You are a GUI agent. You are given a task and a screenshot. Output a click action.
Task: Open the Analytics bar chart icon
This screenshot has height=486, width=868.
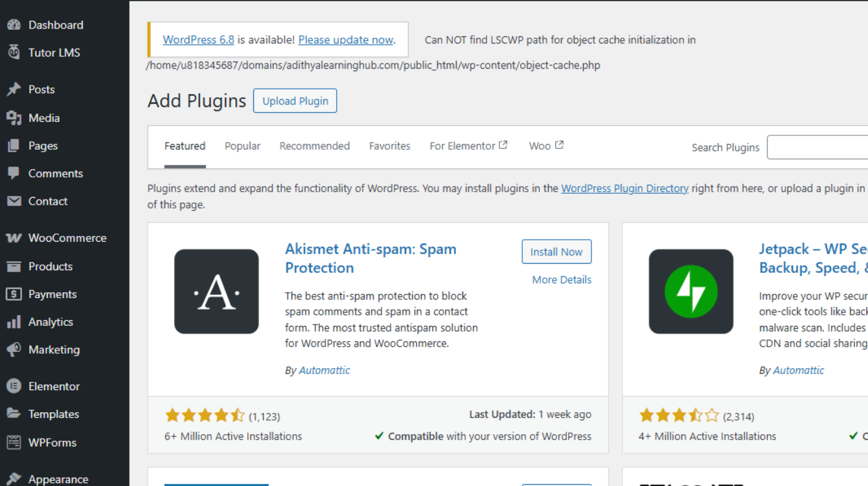pos(14,322)
